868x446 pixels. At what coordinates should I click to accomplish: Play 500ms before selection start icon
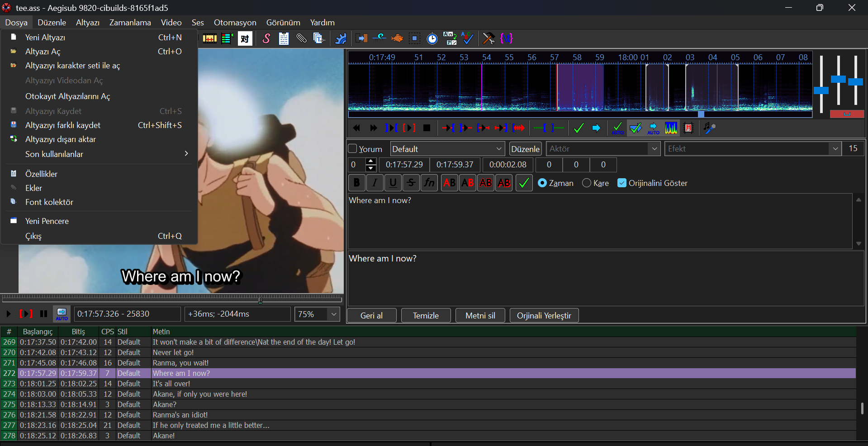tap(448, 128)
